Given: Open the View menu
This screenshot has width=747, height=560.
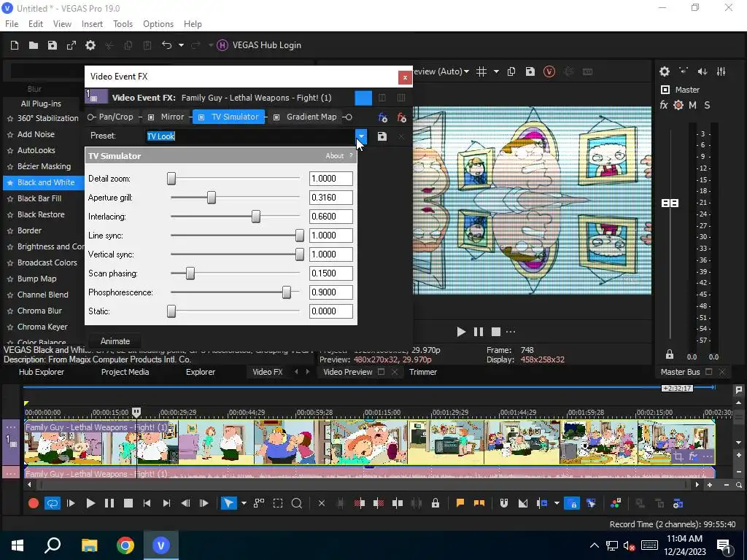Looking at the screenshot, I should (x=63, y=24).
